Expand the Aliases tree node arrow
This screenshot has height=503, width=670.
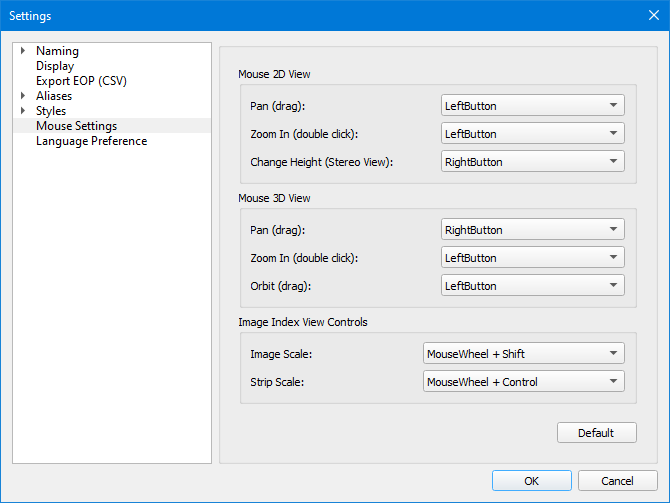click(22, 96)
